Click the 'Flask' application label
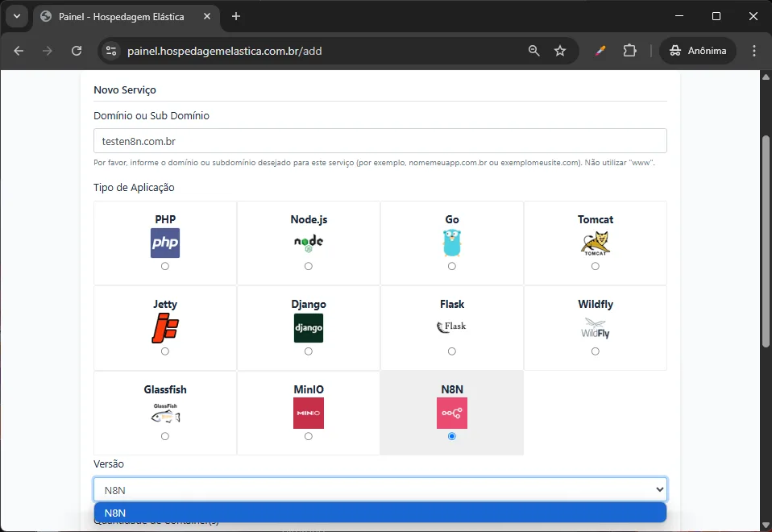The image size is (772, 532). click(452, 305)
